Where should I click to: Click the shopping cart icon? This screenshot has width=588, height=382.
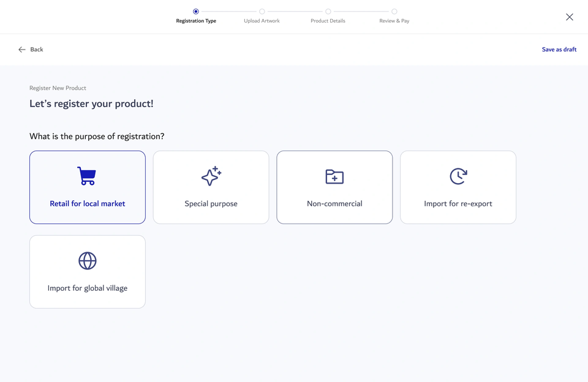[x=87, y=176]
